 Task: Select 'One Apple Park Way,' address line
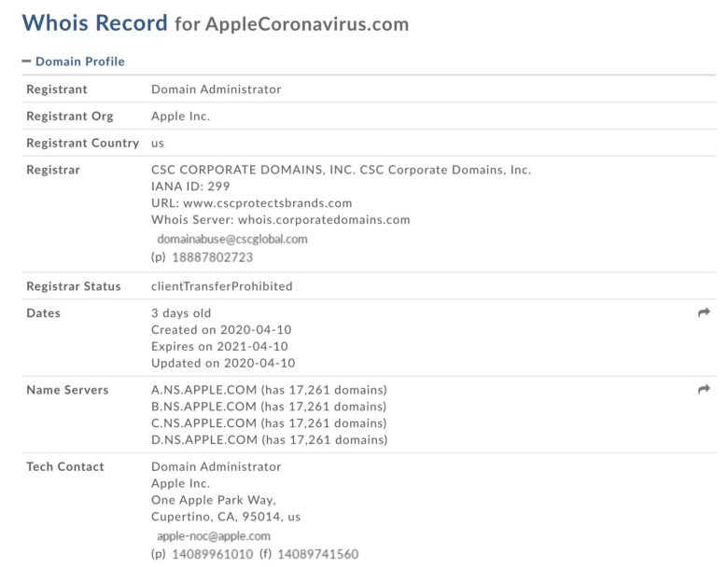(214, 500)
